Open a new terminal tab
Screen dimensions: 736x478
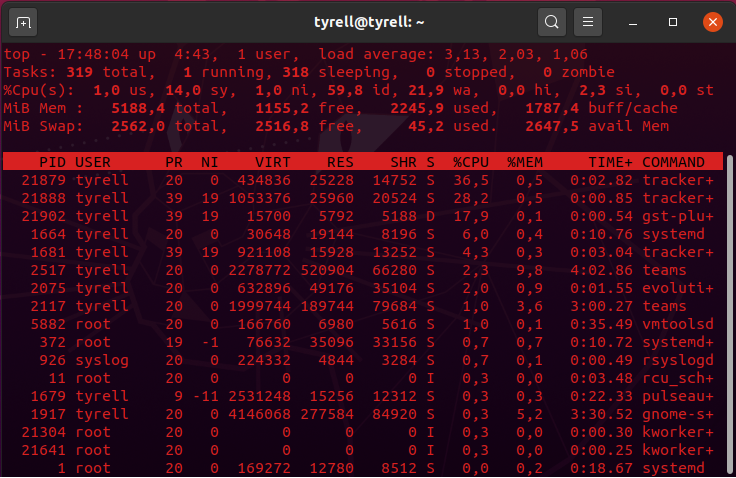[24, 21]
